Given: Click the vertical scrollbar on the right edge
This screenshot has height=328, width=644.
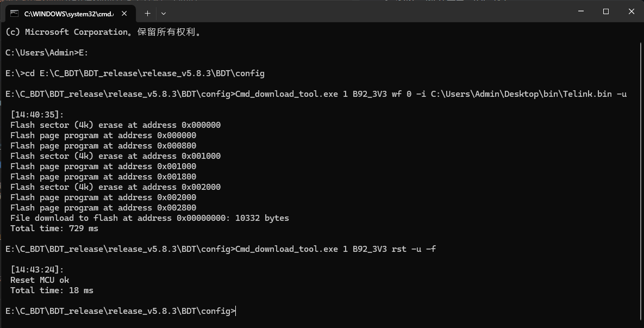Looking at the screenshot, I should [641, 177].
